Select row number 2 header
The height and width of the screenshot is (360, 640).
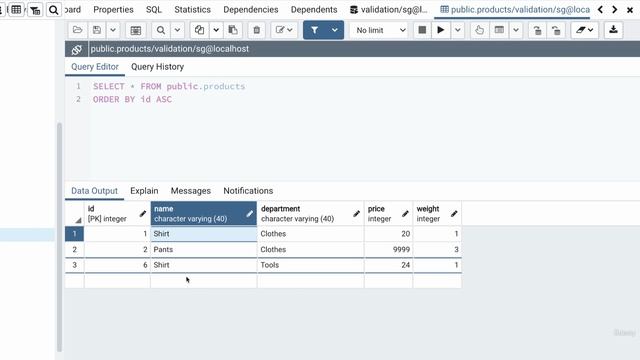pyautogui.click(x=74, y=249)
